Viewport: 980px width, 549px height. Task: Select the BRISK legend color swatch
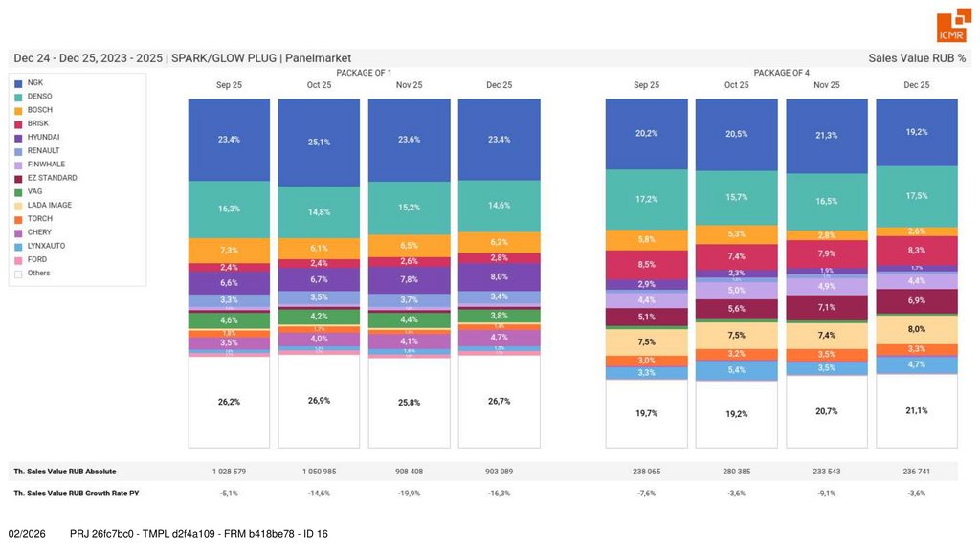(x=18, y=123)
